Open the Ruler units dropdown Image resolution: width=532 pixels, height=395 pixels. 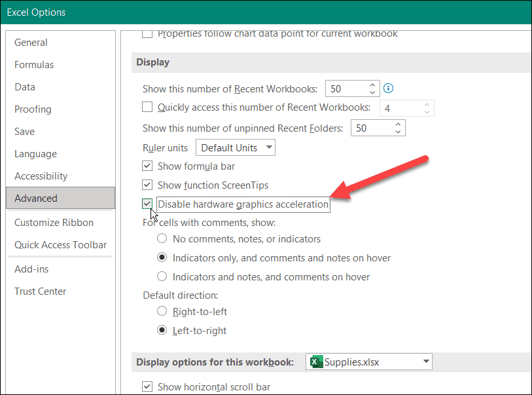click(236, 148)
